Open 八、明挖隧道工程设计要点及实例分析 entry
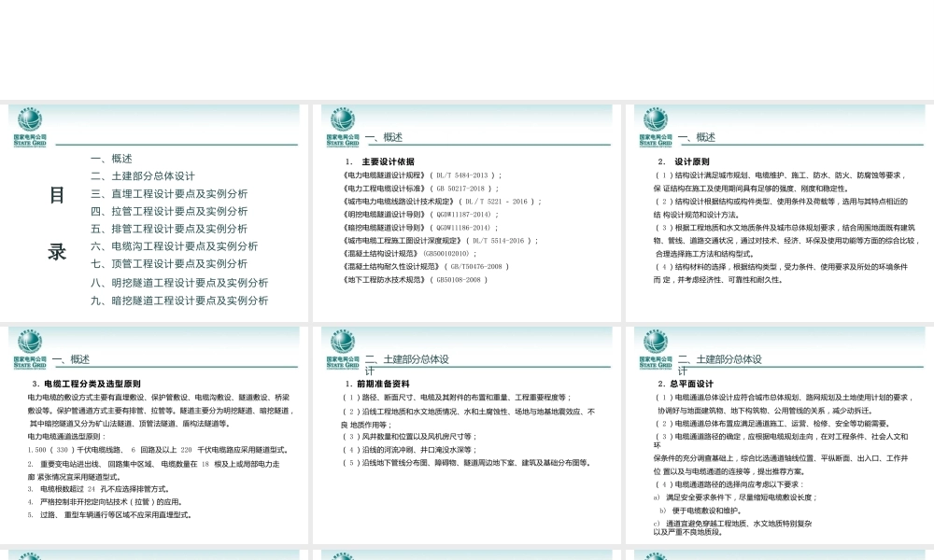 point(178,283)
